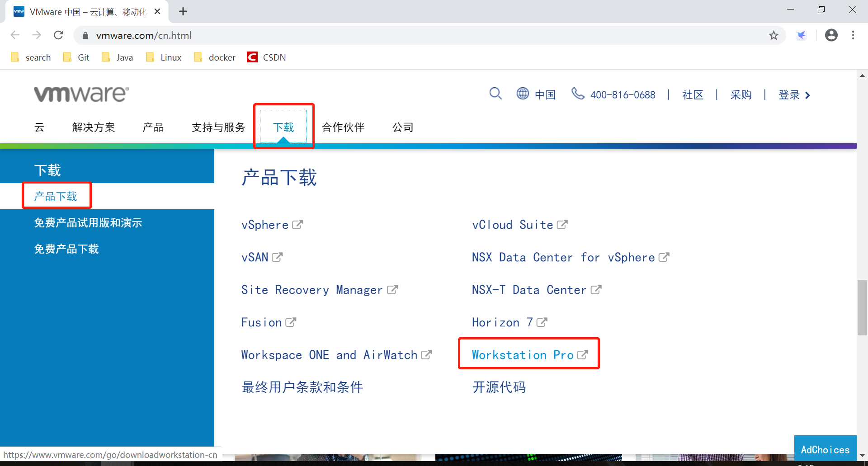Screen dimensions: 868x466
Task: Open the Chrome menu with three dots
Action: [x=854, y=35]
